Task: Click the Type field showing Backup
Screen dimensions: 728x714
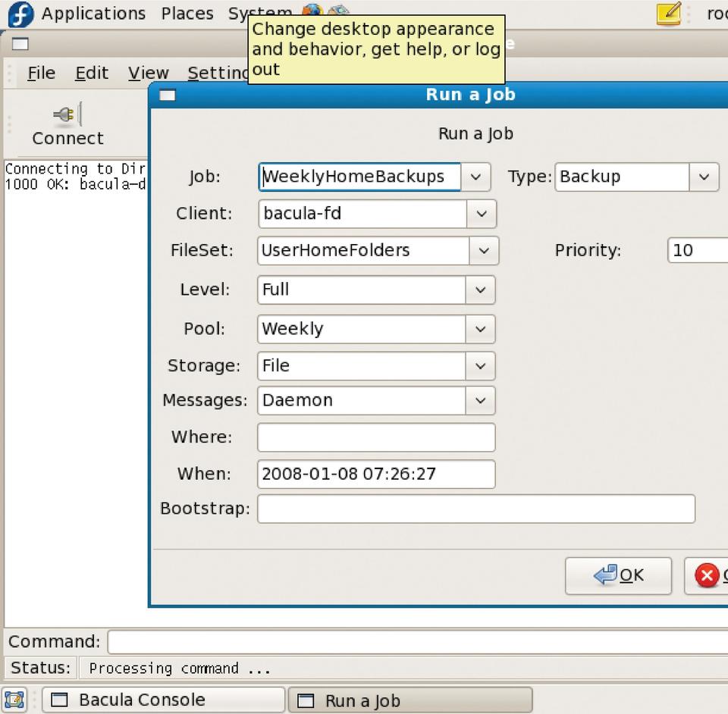Action: click(x=622, y=177)
